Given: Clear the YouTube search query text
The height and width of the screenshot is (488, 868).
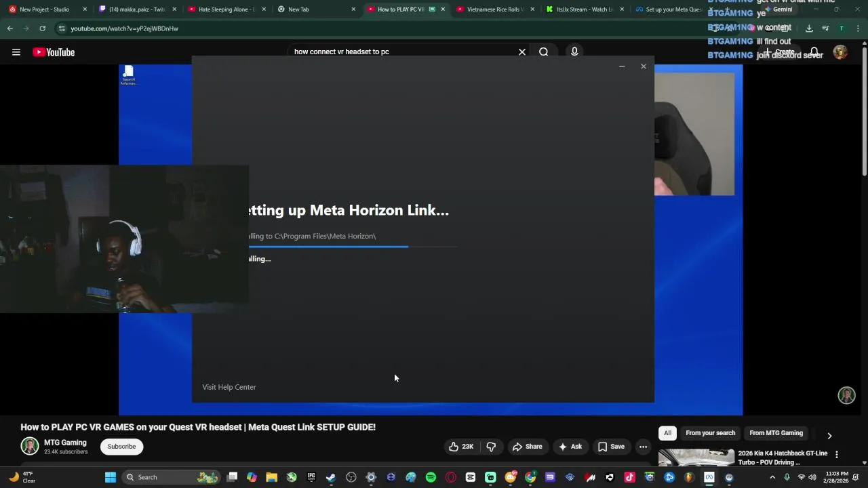Looking at the screenshot, I should [x=522, y=52].
